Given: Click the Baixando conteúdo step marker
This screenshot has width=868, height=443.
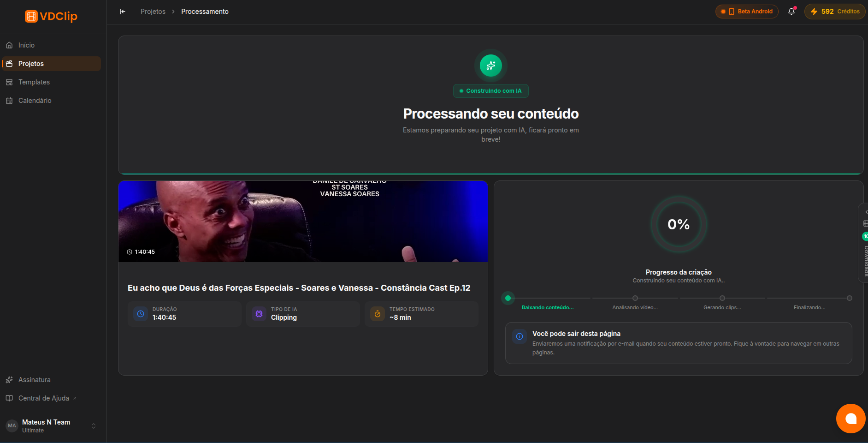Looking at the screenshot, I should pyautogui.click(x=508, y=298).
